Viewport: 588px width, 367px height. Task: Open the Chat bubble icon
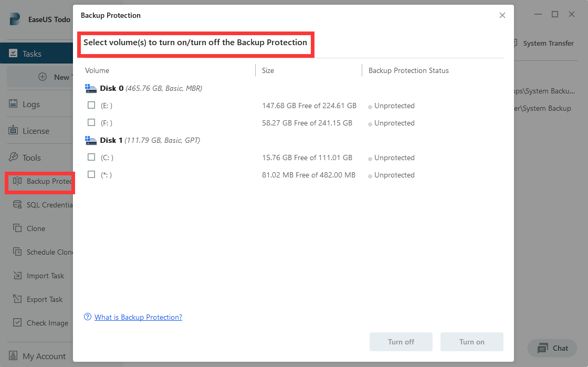point(542,348)
